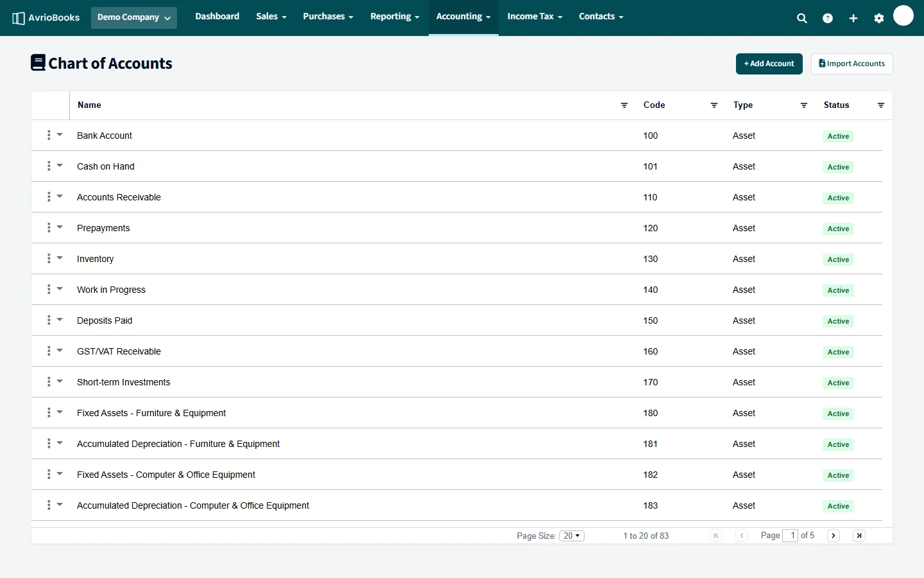Open row actions for Work in Progress
Image resolution: width=924 pixels, height=578 pixels.
click(x=54, y=290)
